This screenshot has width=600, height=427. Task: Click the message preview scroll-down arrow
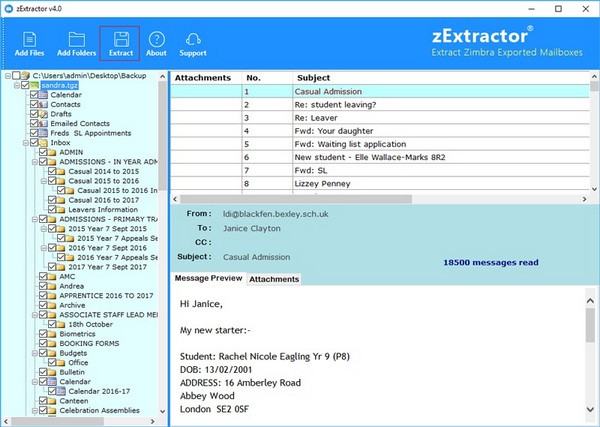pos(590,409)
